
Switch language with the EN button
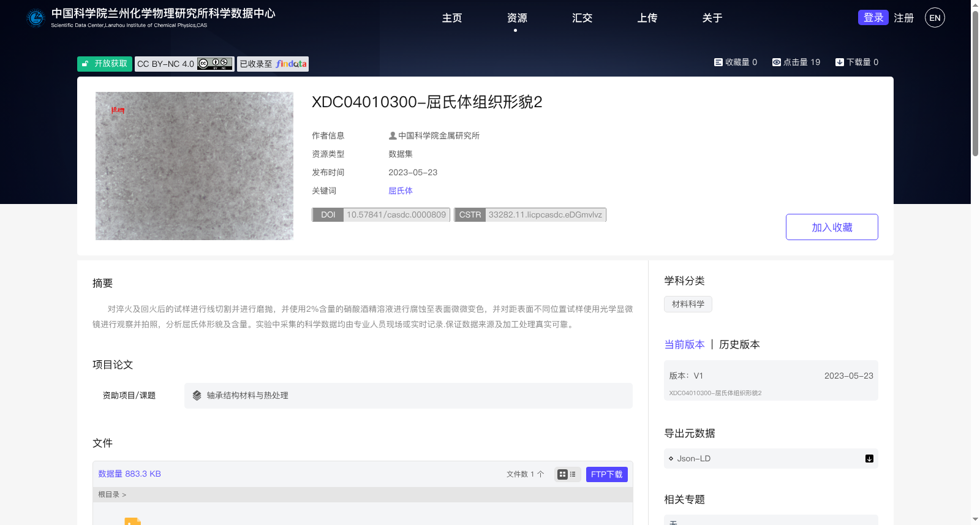[x=935, y=18]
